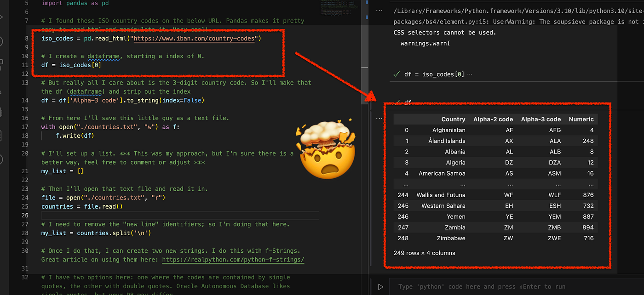
Task: Click the "my_list = []" code line
Action: [x=62, y=171]
